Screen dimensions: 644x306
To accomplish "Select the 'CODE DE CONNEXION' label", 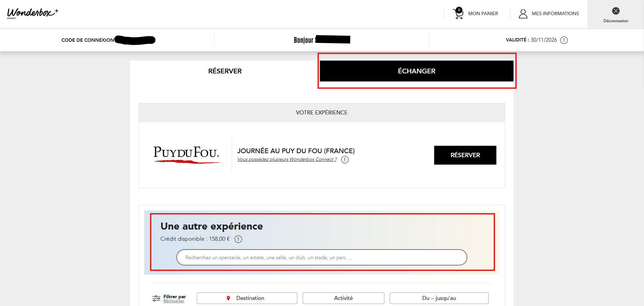I will (88, 40).
